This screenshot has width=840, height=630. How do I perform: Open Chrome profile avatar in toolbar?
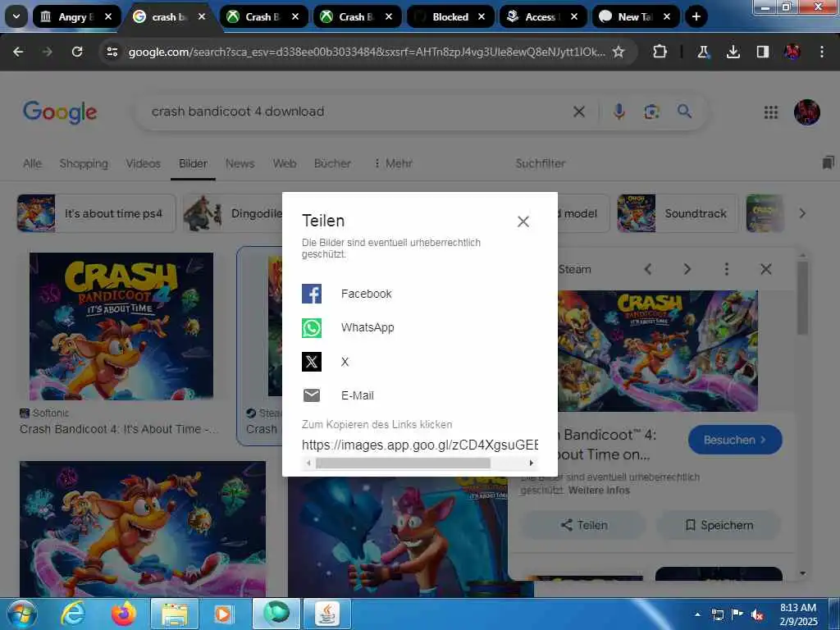tap(792, 52)
